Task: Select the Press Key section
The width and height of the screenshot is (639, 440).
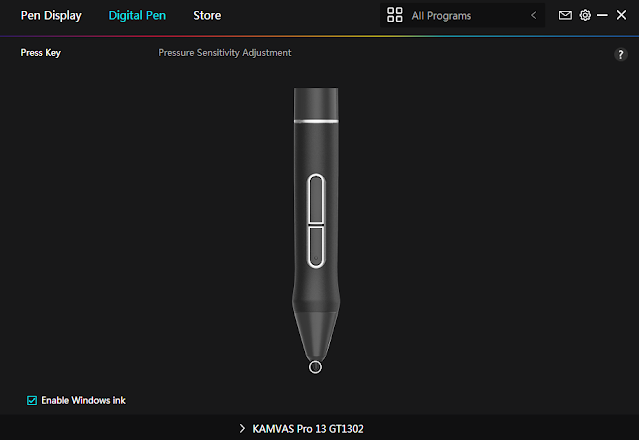Action: tap(40, 53)
